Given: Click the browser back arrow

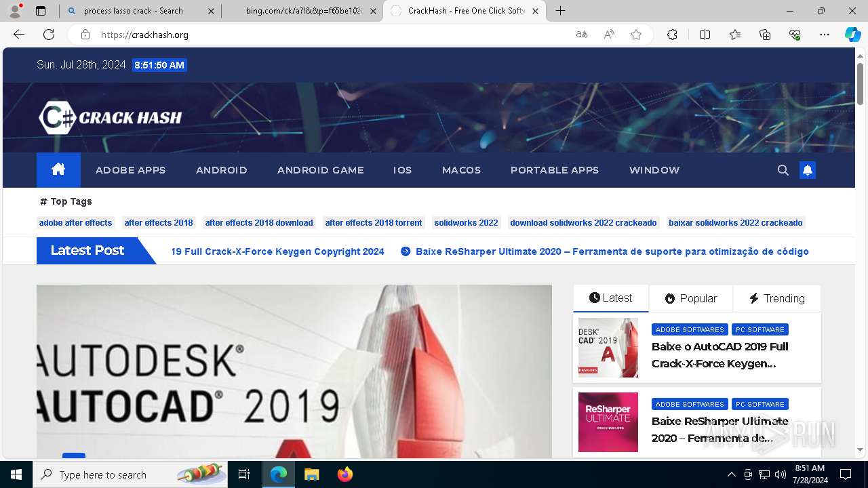Looking at the screenshot, I should tap(19, 35).
